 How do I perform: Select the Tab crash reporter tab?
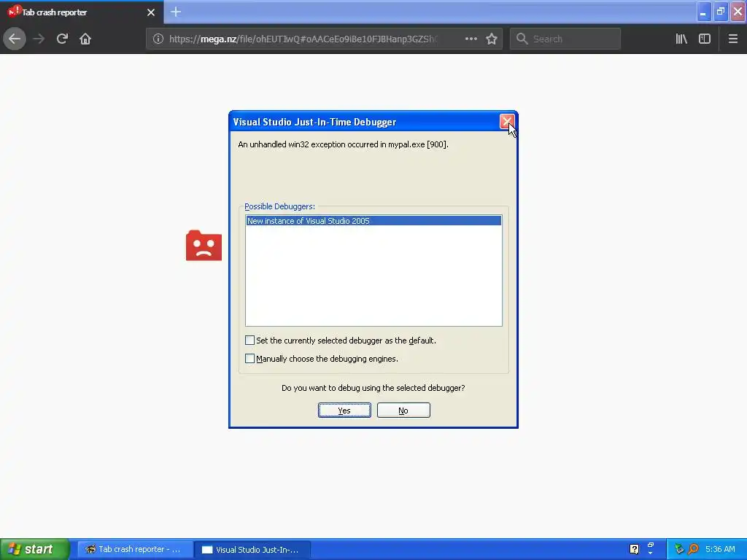click(x=82, y=12)
